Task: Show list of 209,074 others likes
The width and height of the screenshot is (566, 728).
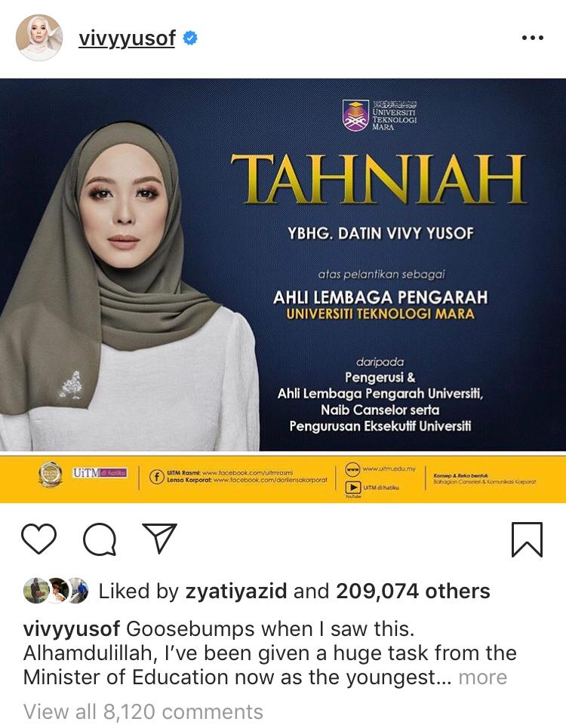Action: tap(413, 591)
